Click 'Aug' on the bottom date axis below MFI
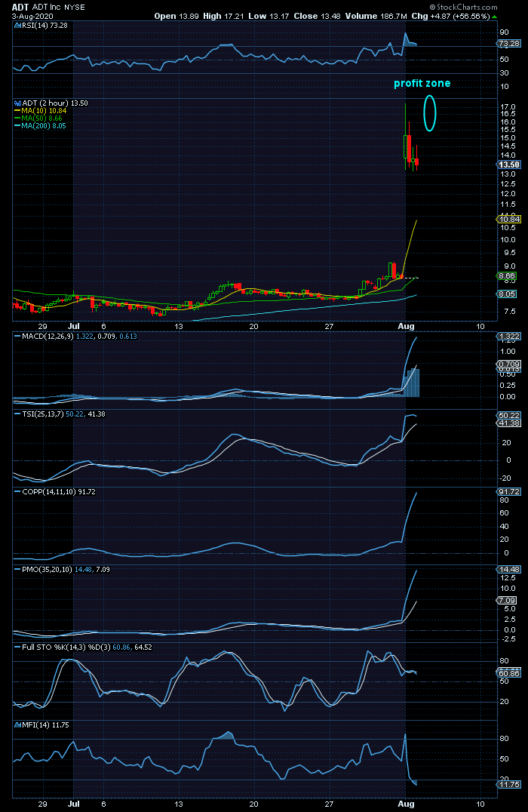 pyautogui.click(x=407, y=804)
